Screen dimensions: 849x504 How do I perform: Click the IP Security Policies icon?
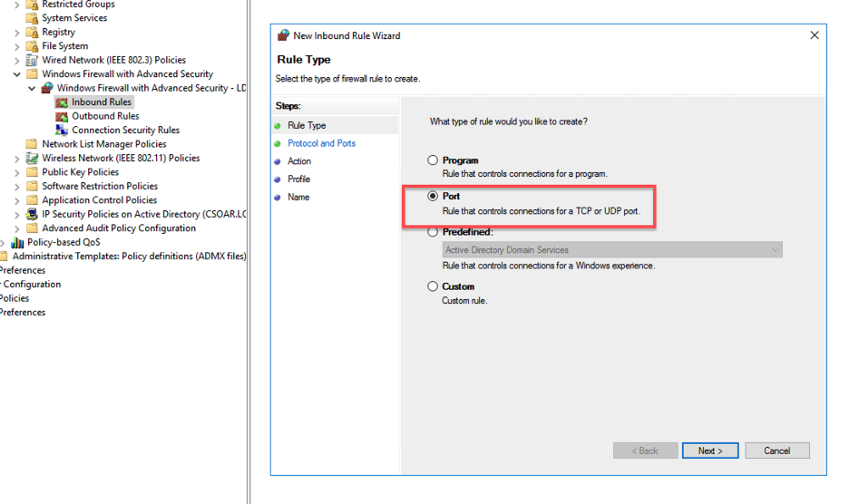(x=32, y=215)
